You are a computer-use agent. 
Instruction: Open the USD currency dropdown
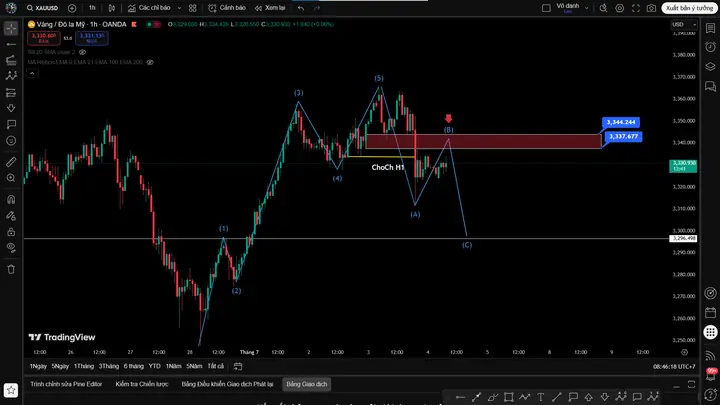[684, 25]
